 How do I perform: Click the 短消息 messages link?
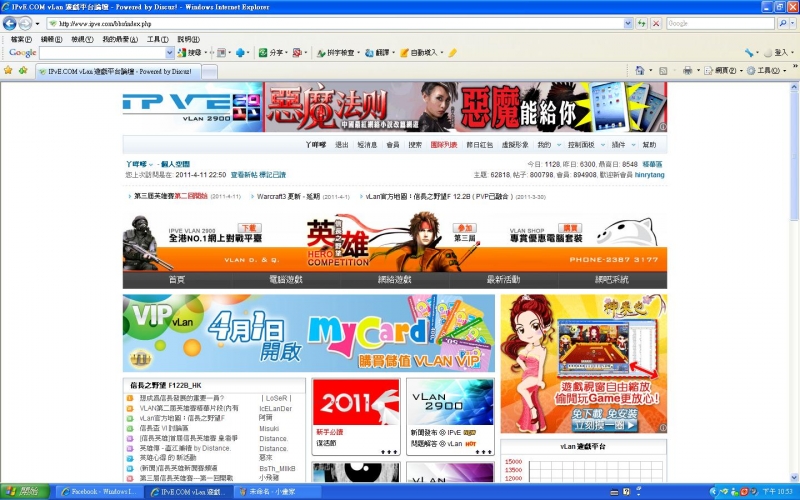tap(367, 145)
